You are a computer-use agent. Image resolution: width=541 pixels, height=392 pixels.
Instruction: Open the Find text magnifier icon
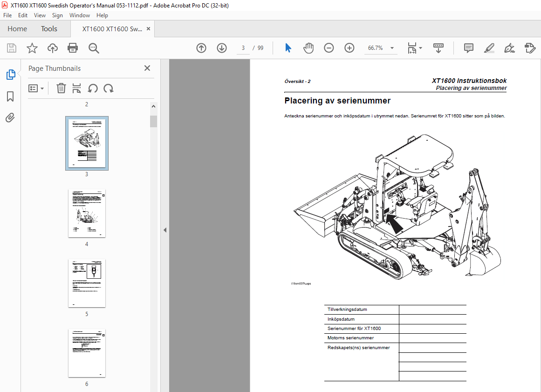click(x=94, y=48)
